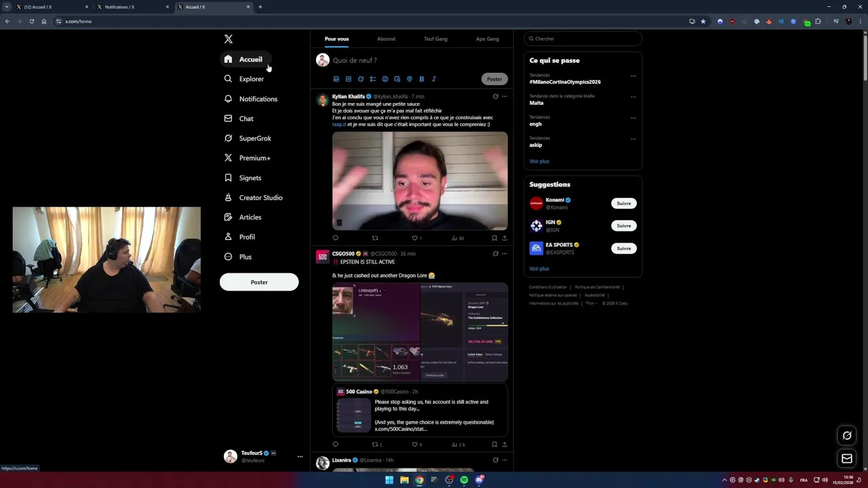
Task: Open Chat from the sidebar
Action: click(239, 119)
